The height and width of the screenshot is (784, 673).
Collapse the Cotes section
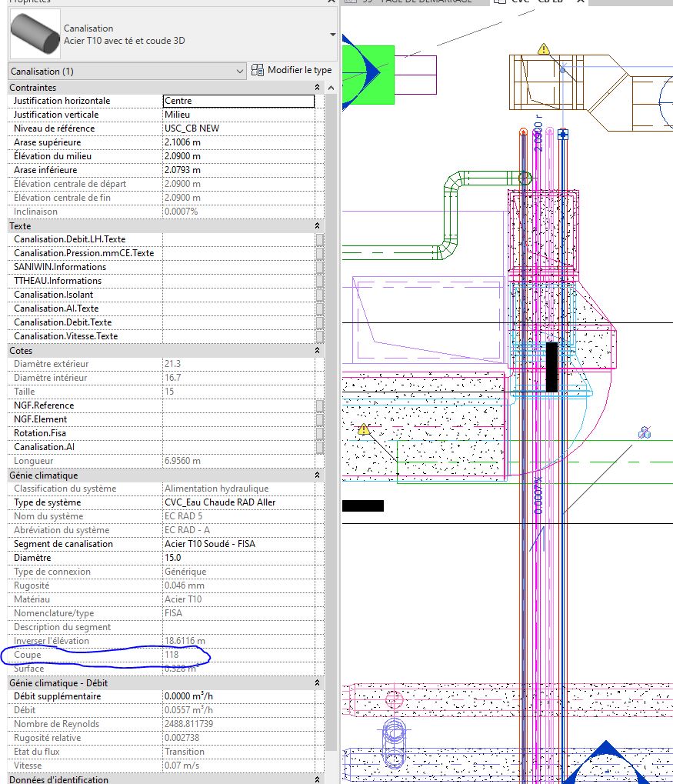pos(318,351)
